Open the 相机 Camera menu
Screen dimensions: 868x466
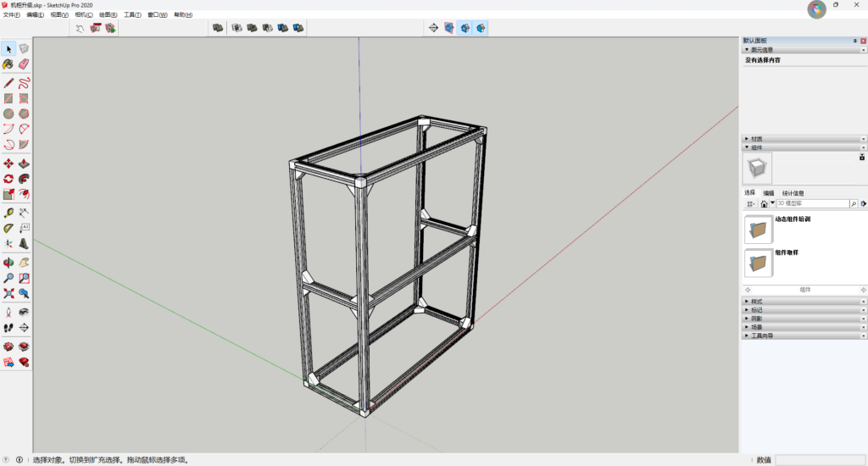tap(83, 15)
